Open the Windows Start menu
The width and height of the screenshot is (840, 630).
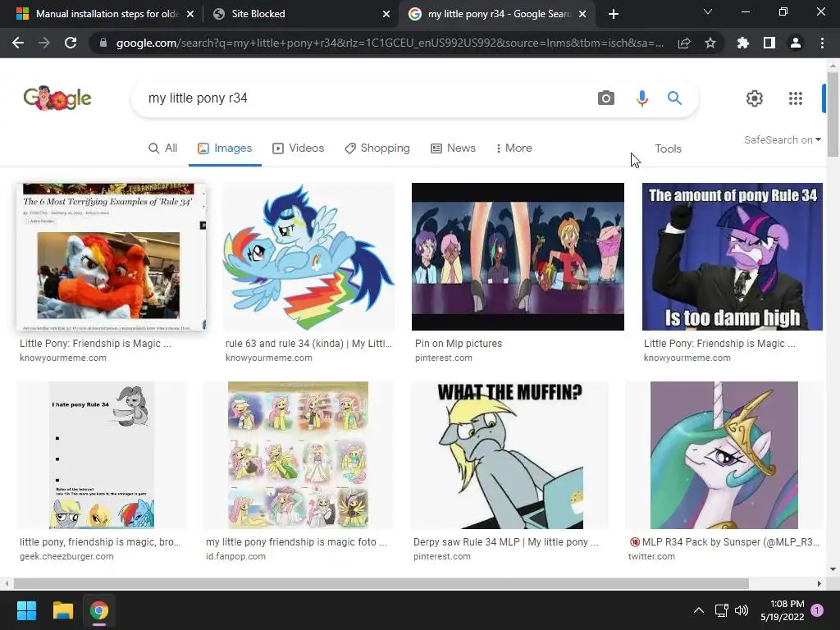(26, 610)
